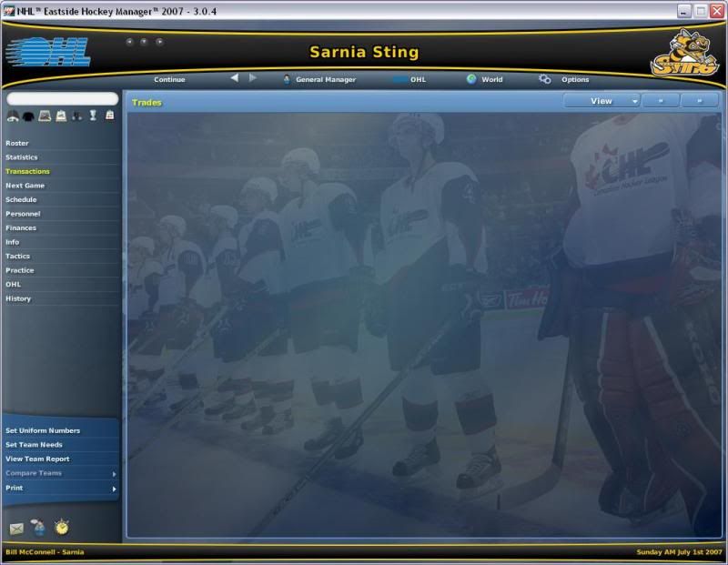Open the View dropdown in Trades panel
The width and height of the screenshot is (728, 565).
click(602, 101)
